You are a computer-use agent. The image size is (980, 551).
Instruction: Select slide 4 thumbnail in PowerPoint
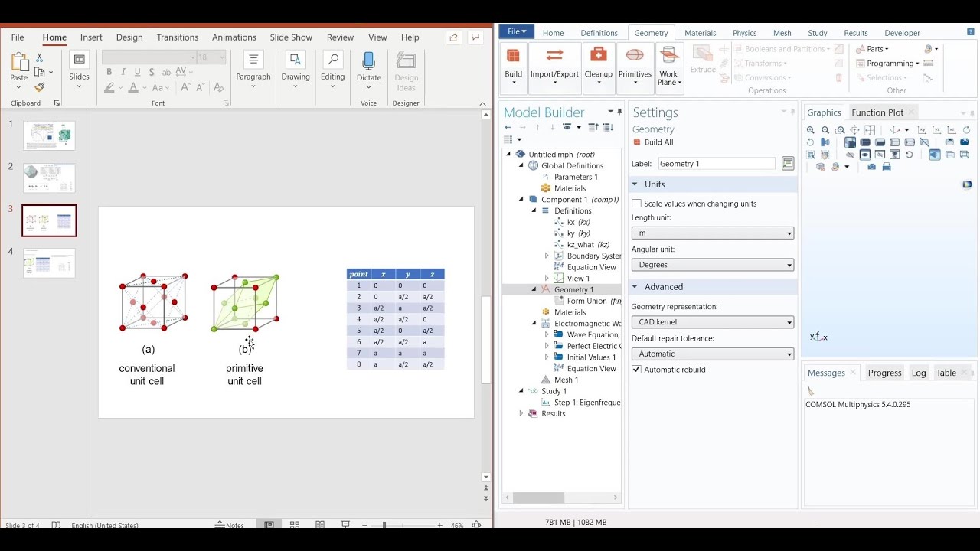[x=49, y=263]
